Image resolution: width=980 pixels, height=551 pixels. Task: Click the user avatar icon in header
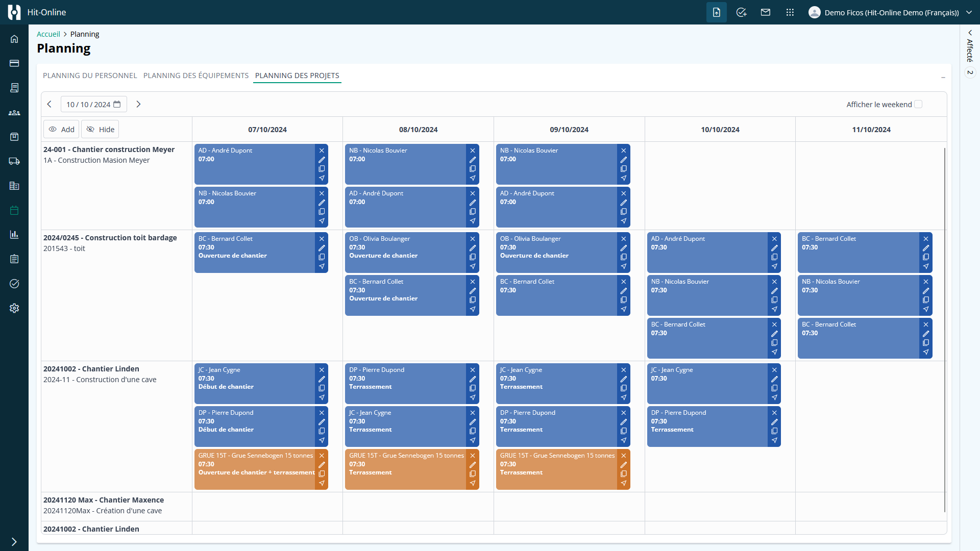[815, 12]
